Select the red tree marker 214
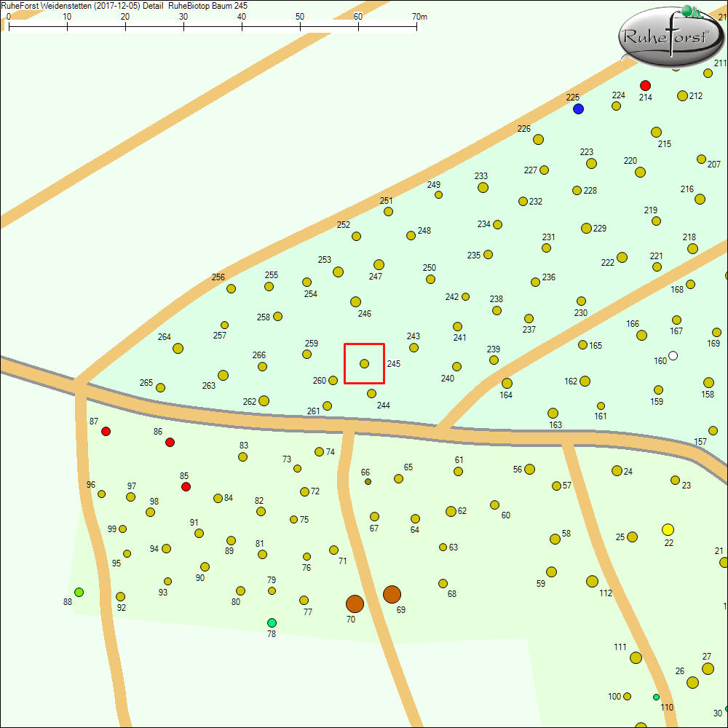Viewport: 728px width, 728px height. (x=645, y=85)
